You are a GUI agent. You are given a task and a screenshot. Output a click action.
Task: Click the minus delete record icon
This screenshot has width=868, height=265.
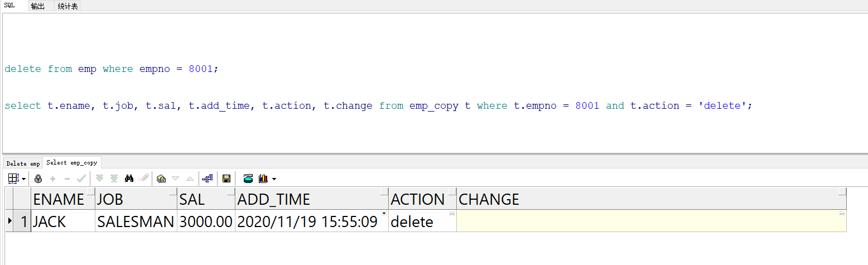67,179
